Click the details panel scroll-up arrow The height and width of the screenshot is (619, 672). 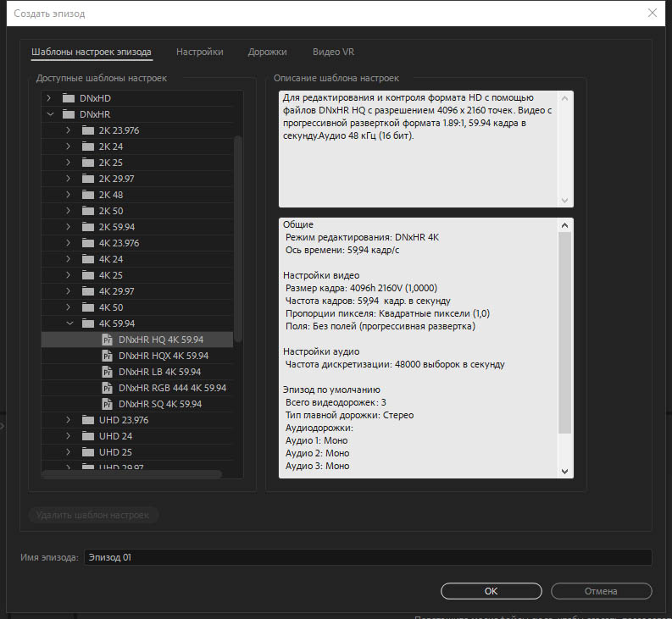tap(565, 225)
